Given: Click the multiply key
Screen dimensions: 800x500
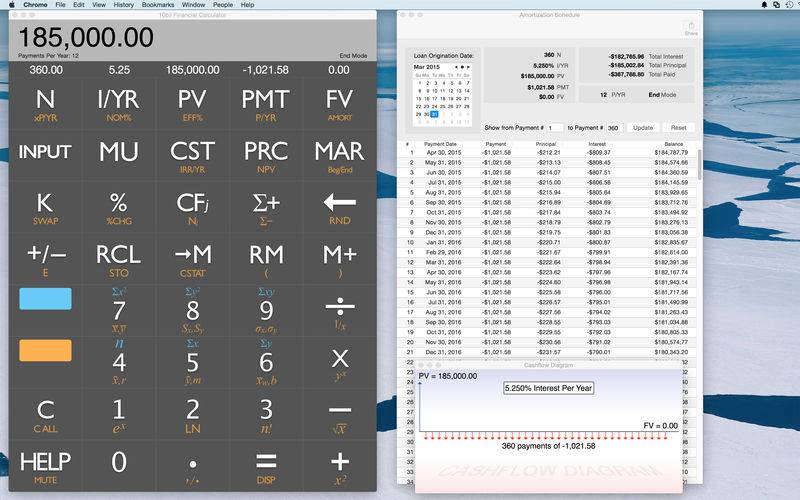Looking at the screenshot, I should pyautogui.click(x=339, y=363).
